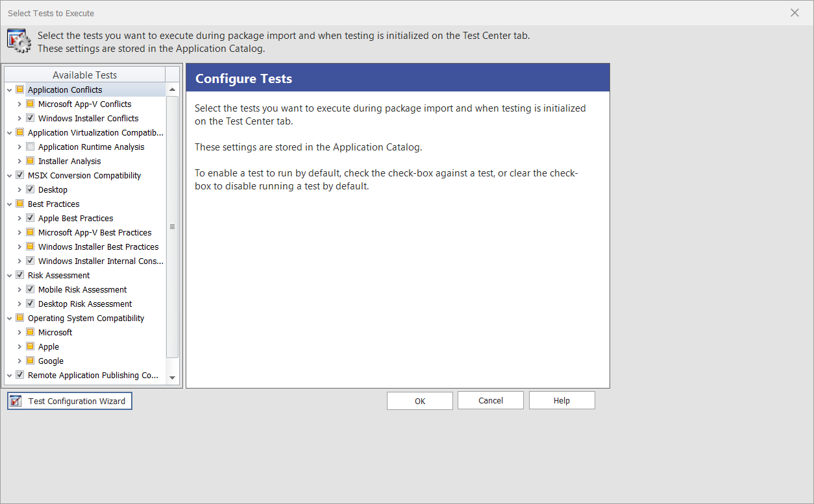814x504 pixels.
Task: Select the Microsoft item under Operating System Compatibility
Action: tap(55, 332)
